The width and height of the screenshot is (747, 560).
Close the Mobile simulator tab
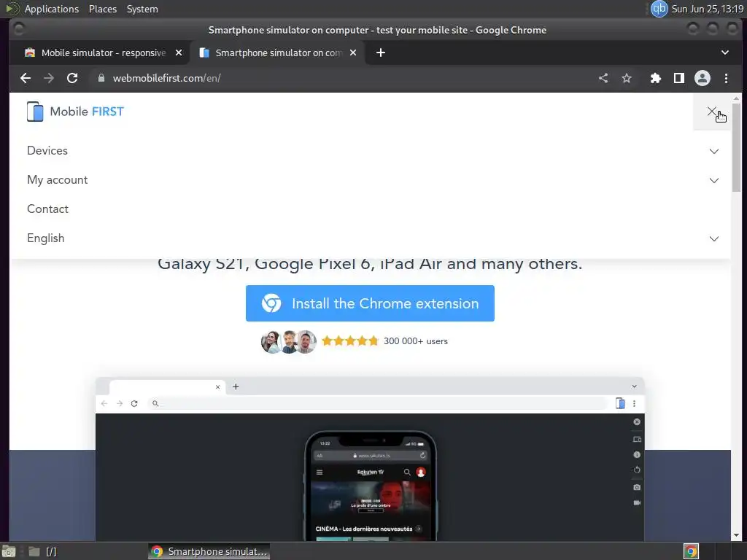pyautogui.click(x=179, y=52)
